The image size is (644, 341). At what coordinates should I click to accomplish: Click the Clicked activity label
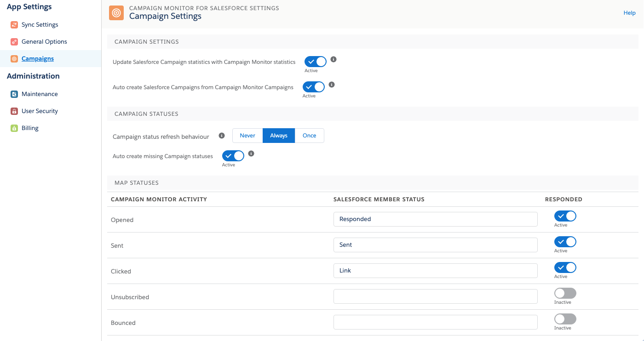coord(121,272)
